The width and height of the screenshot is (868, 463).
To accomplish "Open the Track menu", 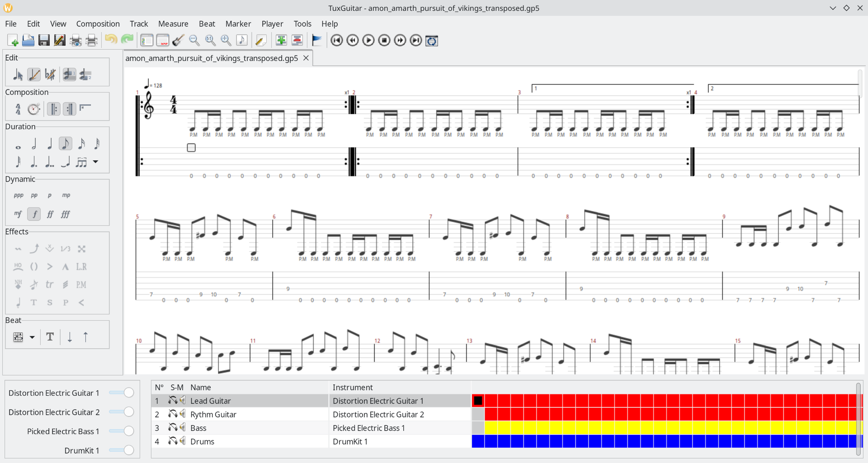I will (x=139, y=23).
